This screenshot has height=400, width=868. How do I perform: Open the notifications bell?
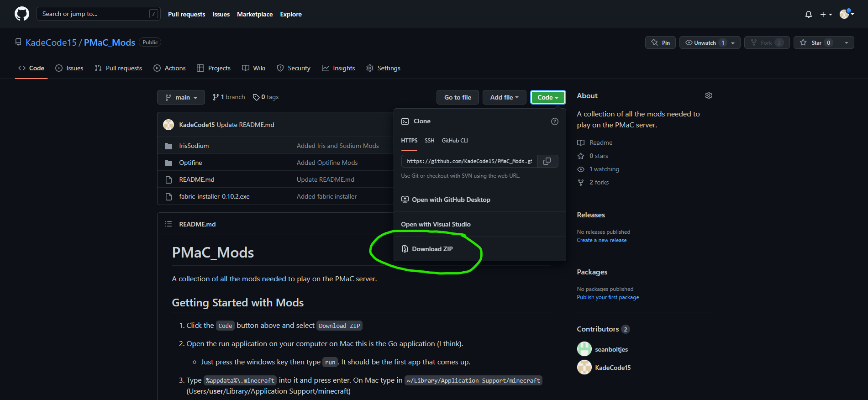809,14
